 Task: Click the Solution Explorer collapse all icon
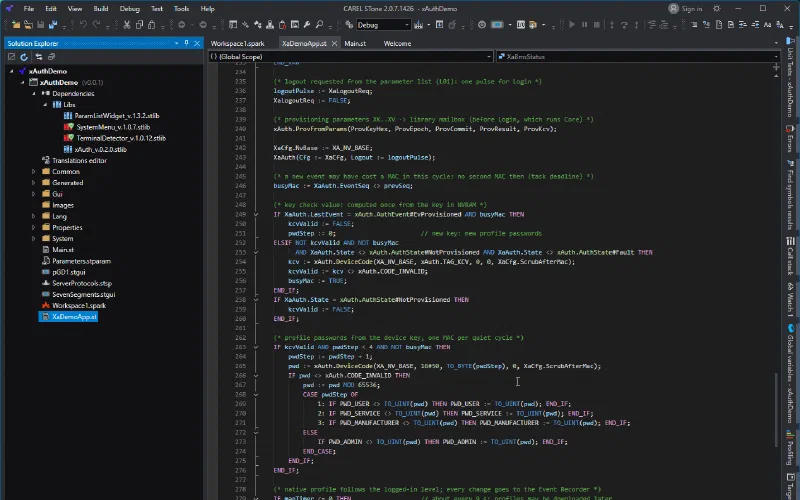(x=52, y=57)
